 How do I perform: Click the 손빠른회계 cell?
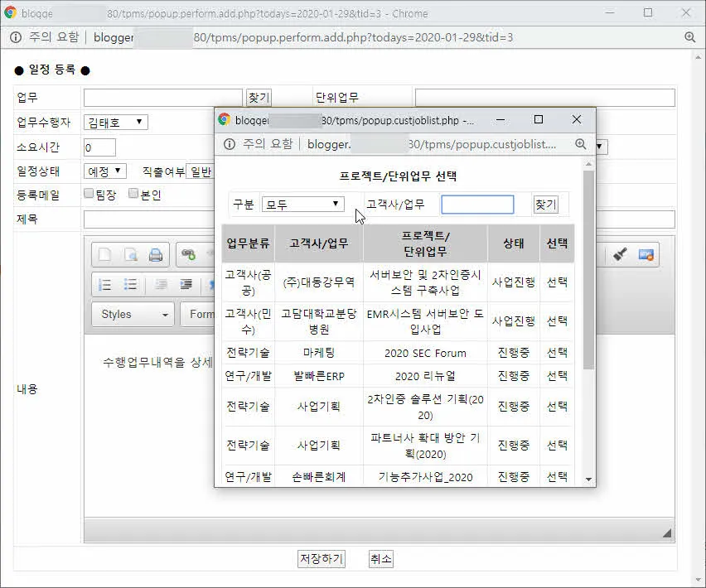[319, 476]
